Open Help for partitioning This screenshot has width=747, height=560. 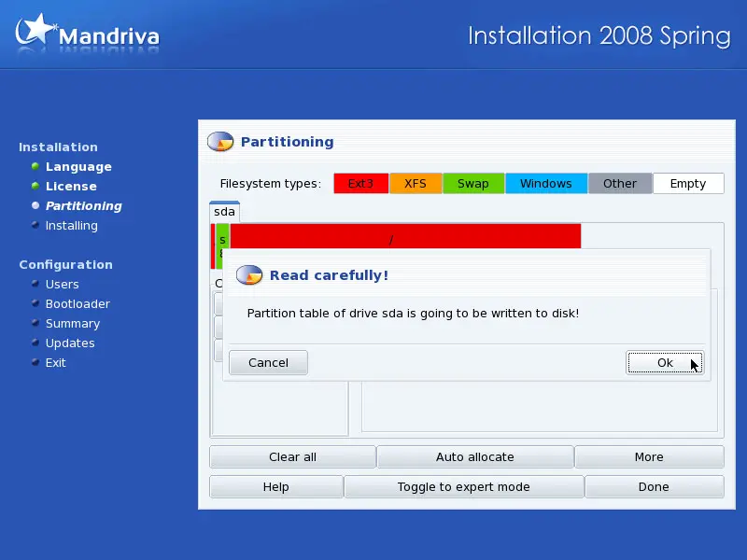click(x=276, y=486)
